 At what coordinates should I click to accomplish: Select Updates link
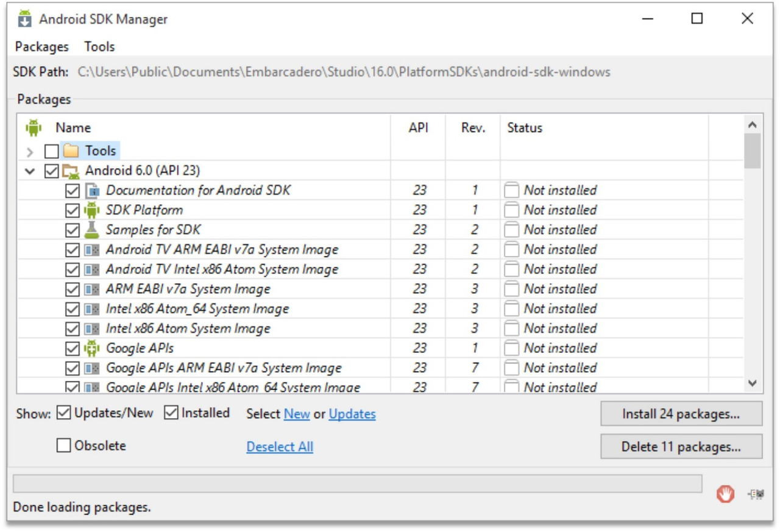[352, 414]
